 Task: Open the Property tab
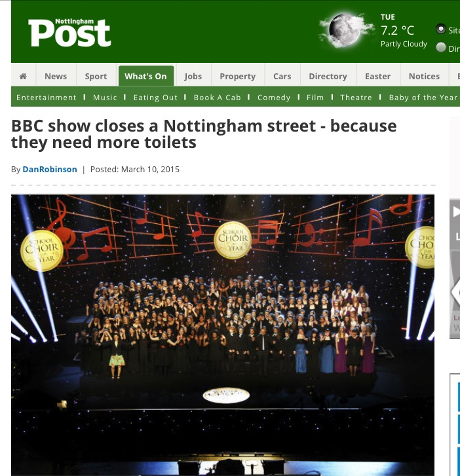238,76
